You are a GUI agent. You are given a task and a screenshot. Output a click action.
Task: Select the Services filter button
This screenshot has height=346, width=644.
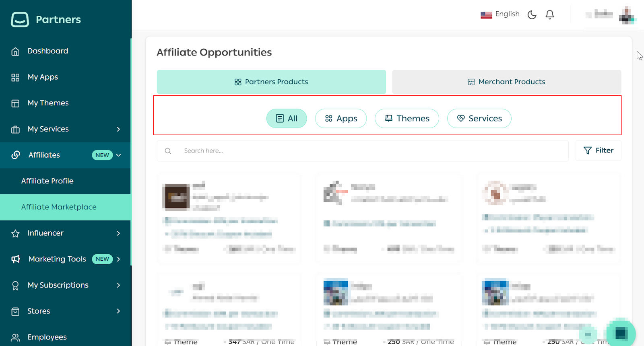pos(479,118)
